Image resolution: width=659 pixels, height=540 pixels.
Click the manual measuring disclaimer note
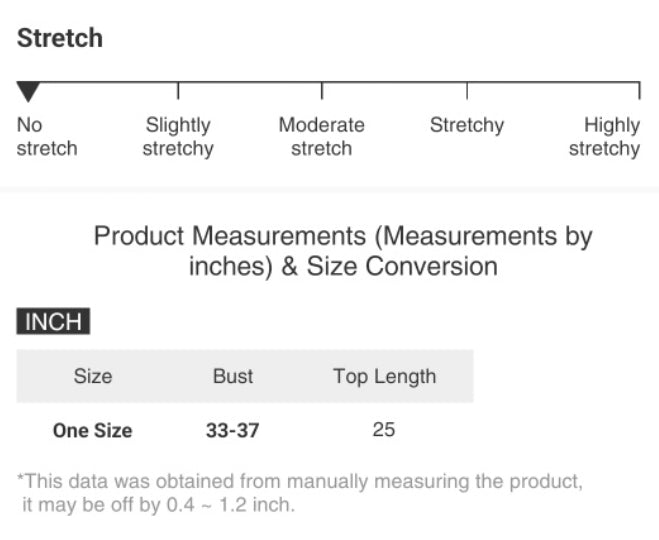300,493
